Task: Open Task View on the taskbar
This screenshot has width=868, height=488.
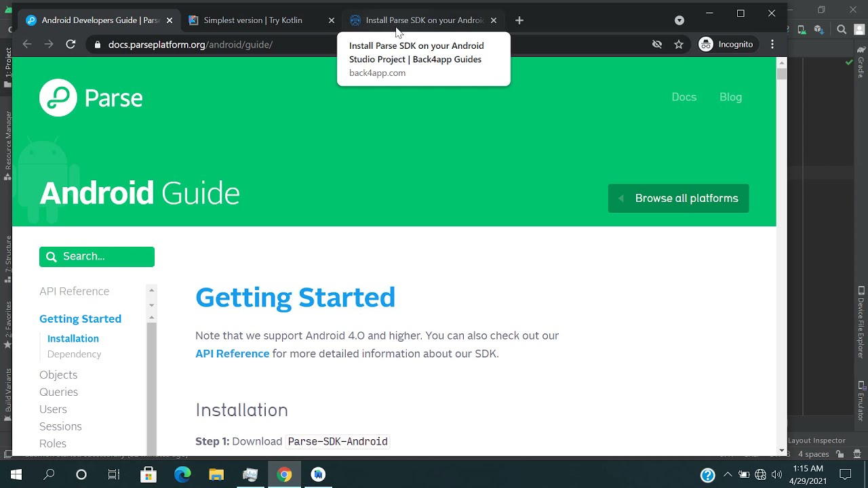Action: (x=114, y=474)
